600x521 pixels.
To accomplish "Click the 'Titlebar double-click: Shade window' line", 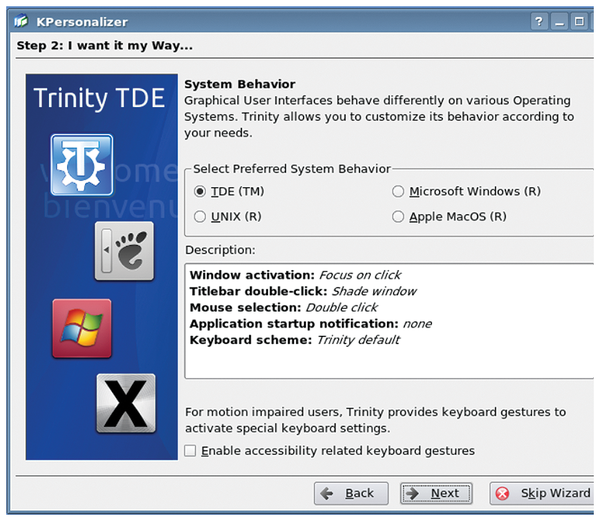I will point(303,291).
